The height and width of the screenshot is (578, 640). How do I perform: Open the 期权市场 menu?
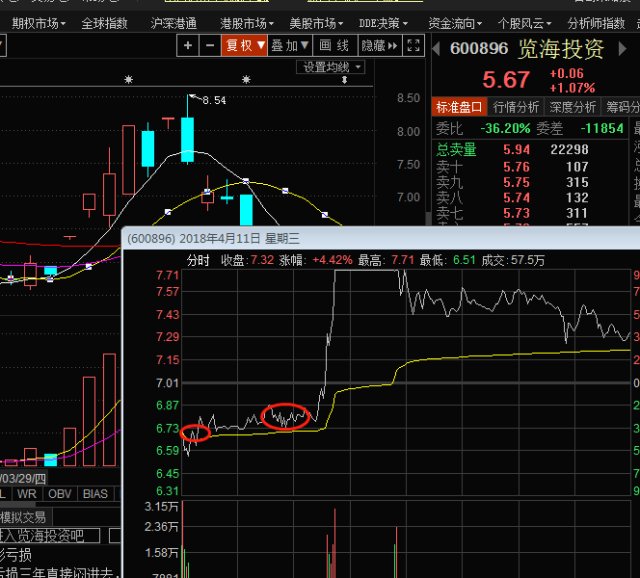pyautogui.click(x=38, y=24)
